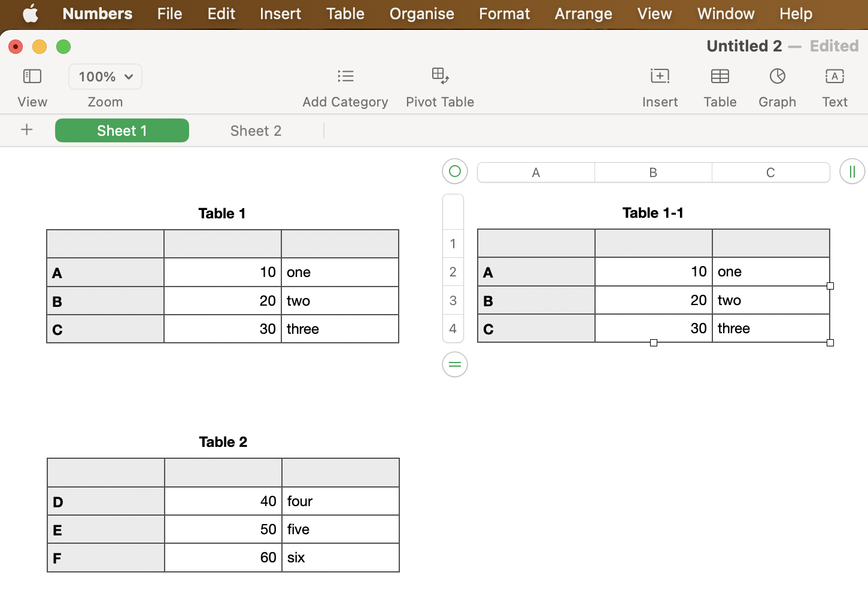This screenshot has width=868, height=603.
Task: Switch to Sheet 2
Action: 256,130
